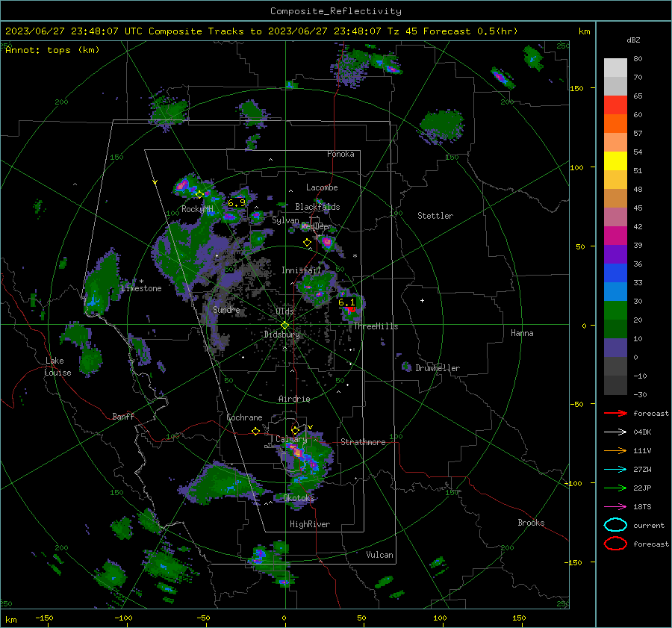Pick the red 60 dBZ color swatch
This screenshot has width=672, height=628.
pos(615,105)
